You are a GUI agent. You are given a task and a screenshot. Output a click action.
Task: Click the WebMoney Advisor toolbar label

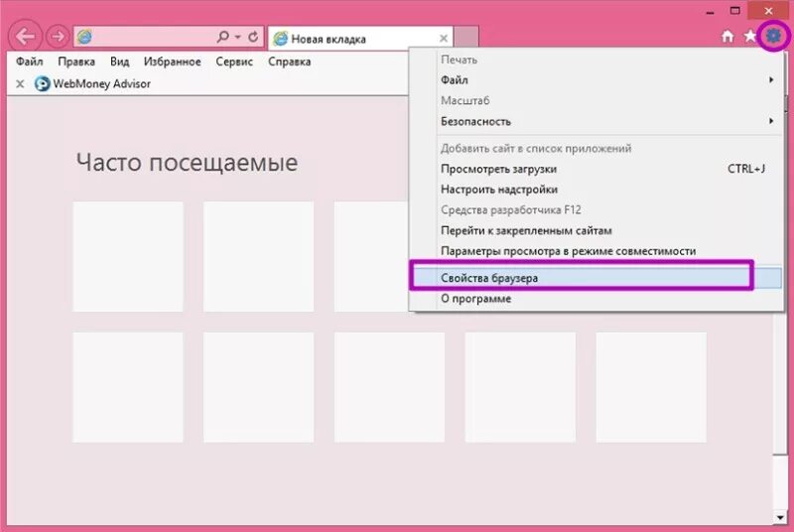click(102, 84)
